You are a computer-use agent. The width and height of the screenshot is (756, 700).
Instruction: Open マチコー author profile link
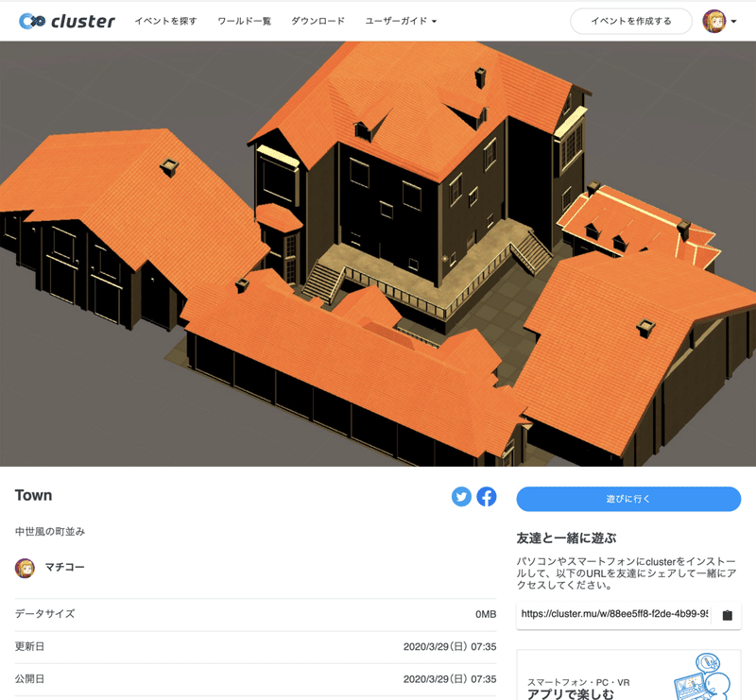tap(64, 568)
